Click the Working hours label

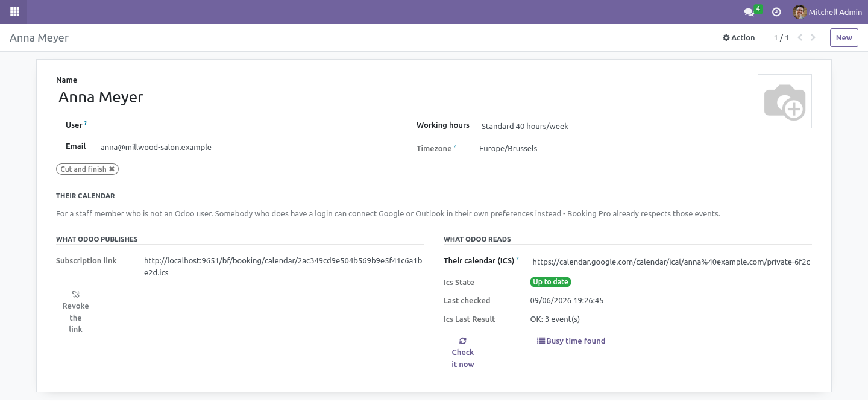click(443, 125)
